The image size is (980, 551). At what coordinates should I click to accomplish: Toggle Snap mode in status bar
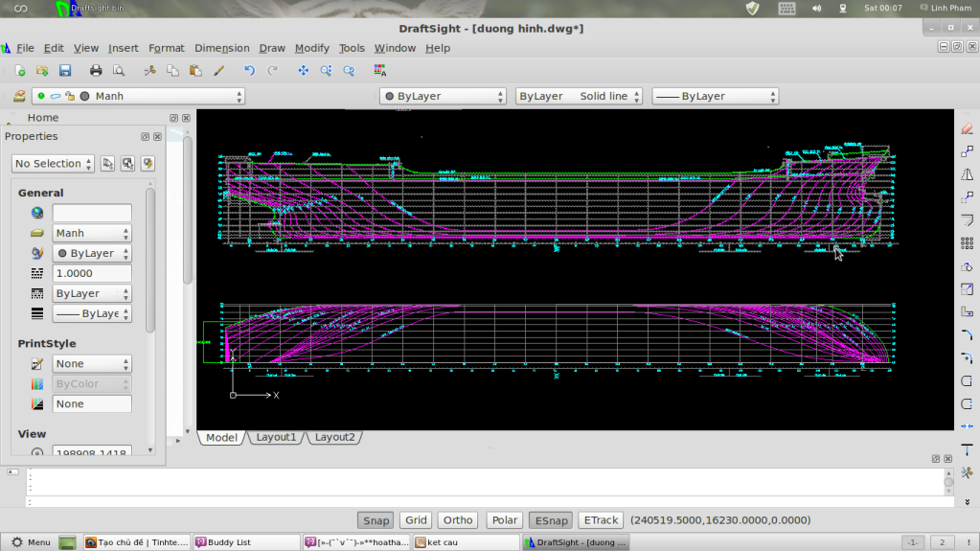coord(376,520)
